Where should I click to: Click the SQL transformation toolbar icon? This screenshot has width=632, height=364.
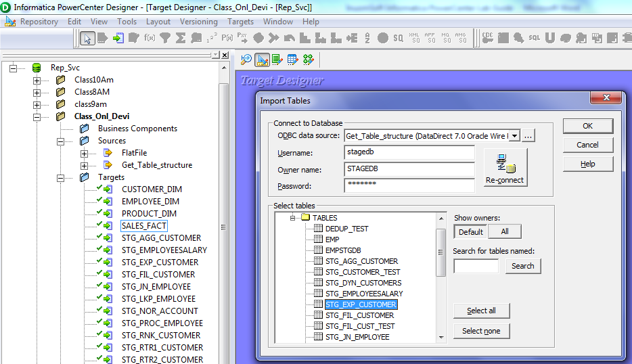click(x=534, y=39)
